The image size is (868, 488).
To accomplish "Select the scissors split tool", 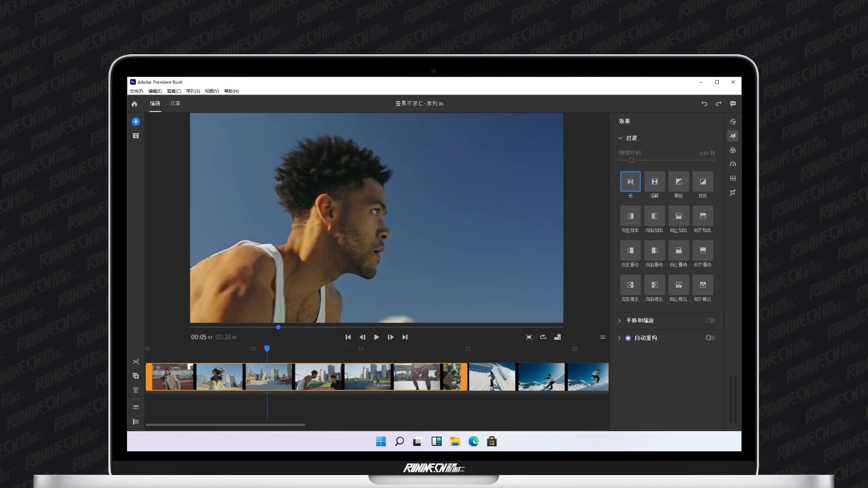I will point(136,362).
